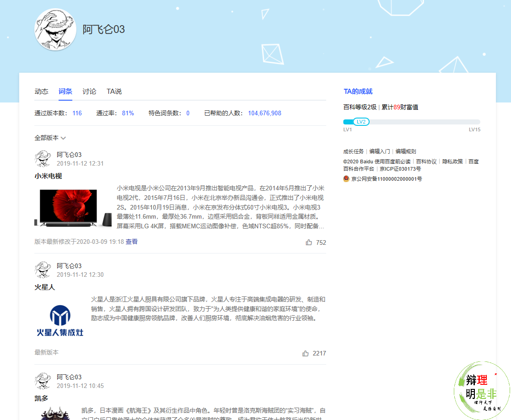Viewport: 511px width, 420px height.
Task: Open the 凯多 entry title
Action: tap(42, 398)
